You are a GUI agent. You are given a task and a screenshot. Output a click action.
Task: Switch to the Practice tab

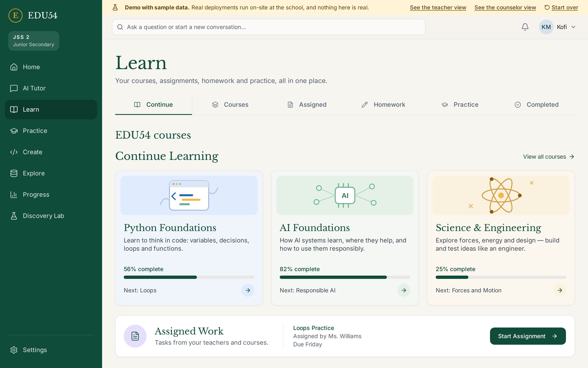460,105
